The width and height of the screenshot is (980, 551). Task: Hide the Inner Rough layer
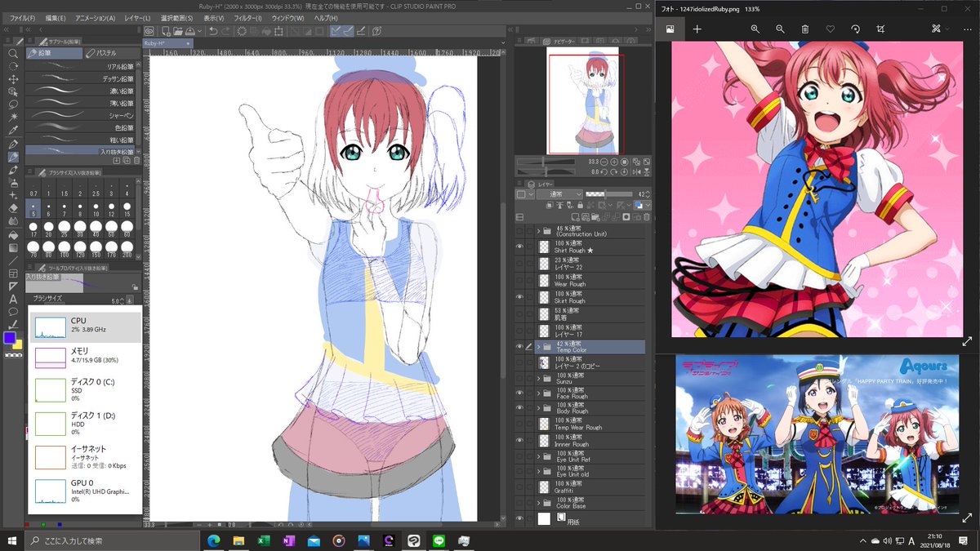(519, 441)
